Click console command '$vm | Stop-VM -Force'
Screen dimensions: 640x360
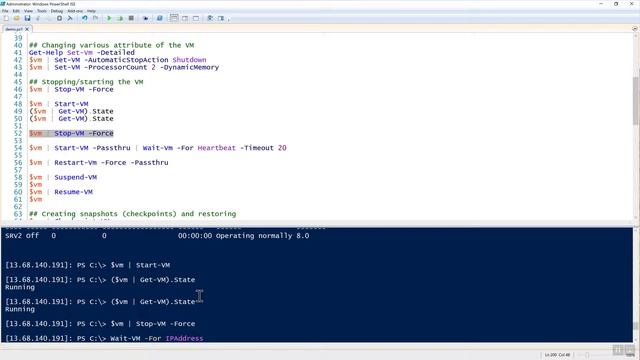tap(153, 324)
